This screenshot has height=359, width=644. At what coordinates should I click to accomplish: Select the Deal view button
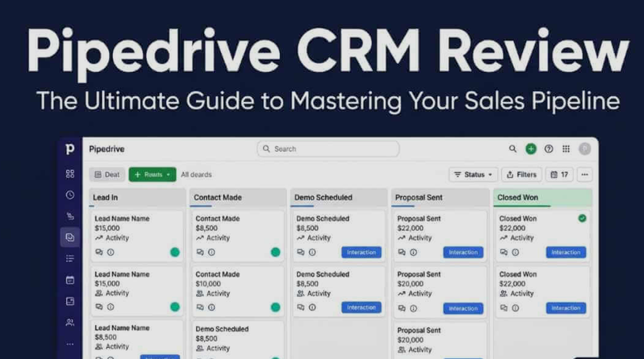point(107,175)
